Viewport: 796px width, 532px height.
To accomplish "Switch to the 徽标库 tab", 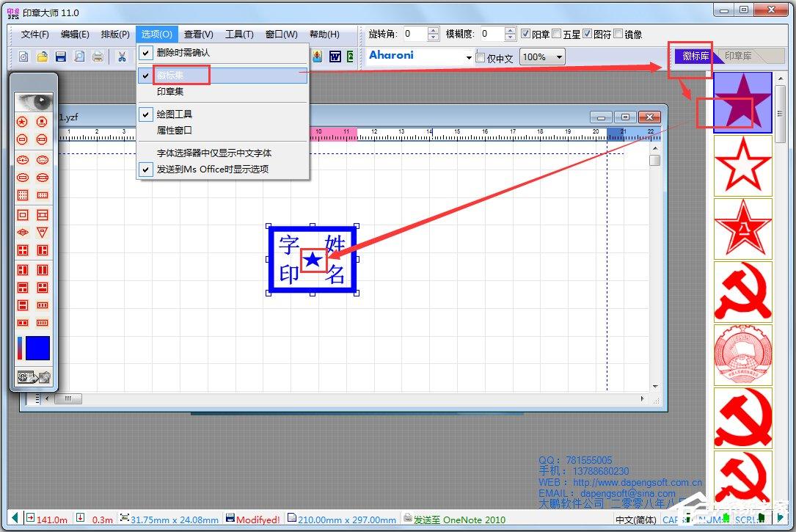I will 695,56.
